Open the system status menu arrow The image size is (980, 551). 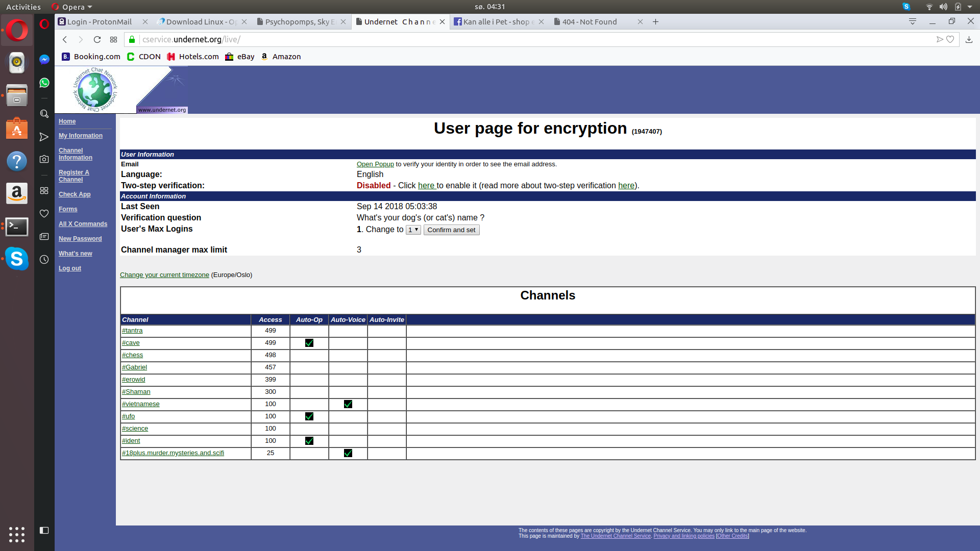coord(970,7)
